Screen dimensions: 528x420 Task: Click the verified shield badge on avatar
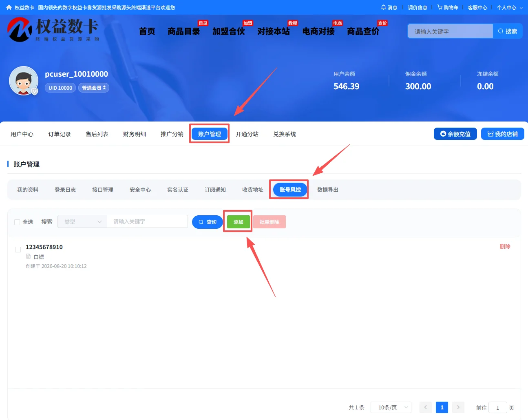[x=35, y=91]
